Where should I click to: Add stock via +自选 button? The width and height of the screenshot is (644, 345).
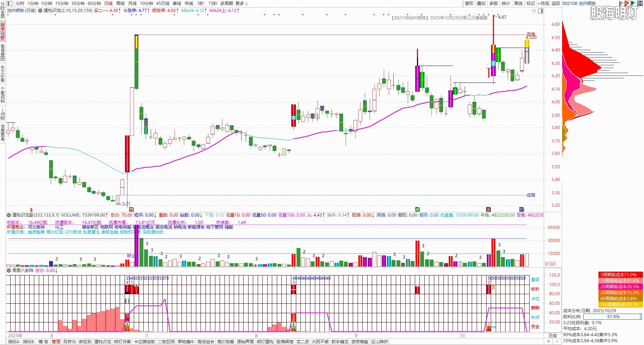[x=543, y=4]
